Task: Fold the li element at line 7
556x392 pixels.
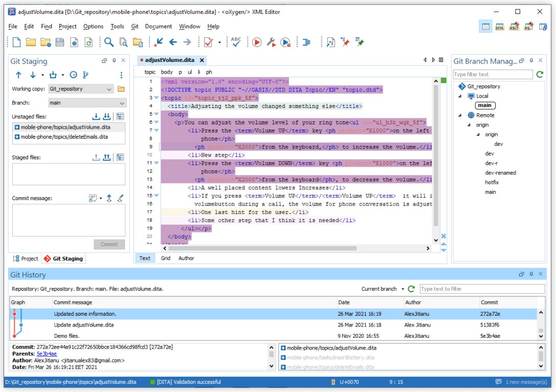Action: click(157, 130)
